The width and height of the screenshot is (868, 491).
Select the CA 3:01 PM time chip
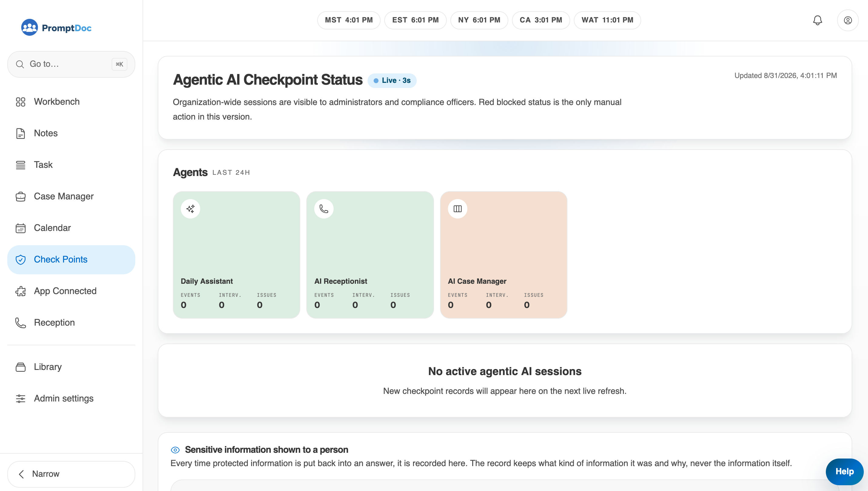point(540,20)
